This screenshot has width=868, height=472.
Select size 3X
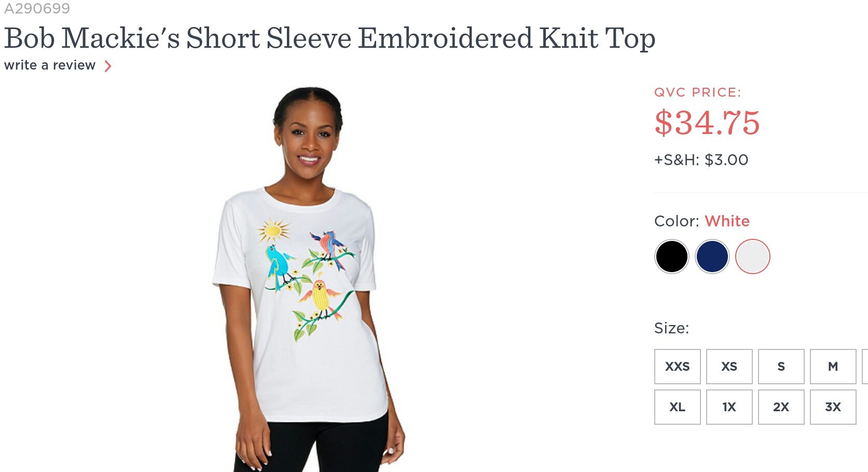pyautogui.click(x=833, y=407)
